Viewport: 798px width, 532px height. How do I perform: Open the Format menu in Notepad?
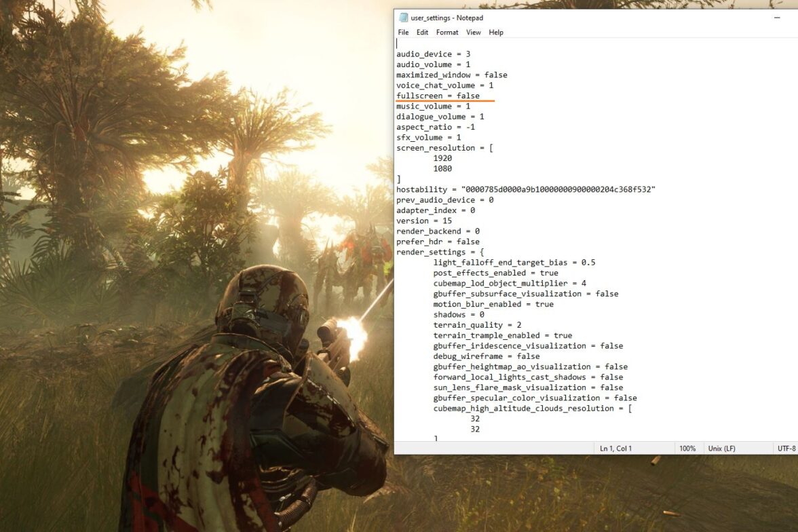pyautogui.click(x=446, y=32)
